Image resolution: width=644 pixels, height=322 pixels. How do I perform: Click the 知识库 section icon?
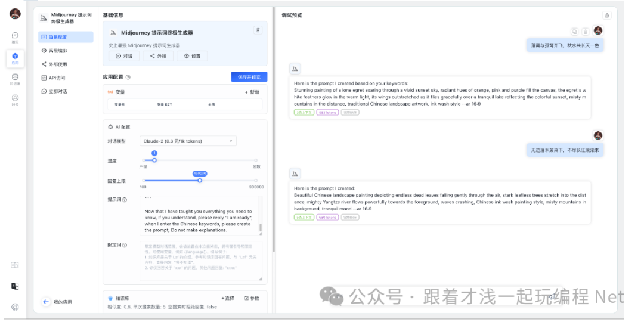point(110,298)
